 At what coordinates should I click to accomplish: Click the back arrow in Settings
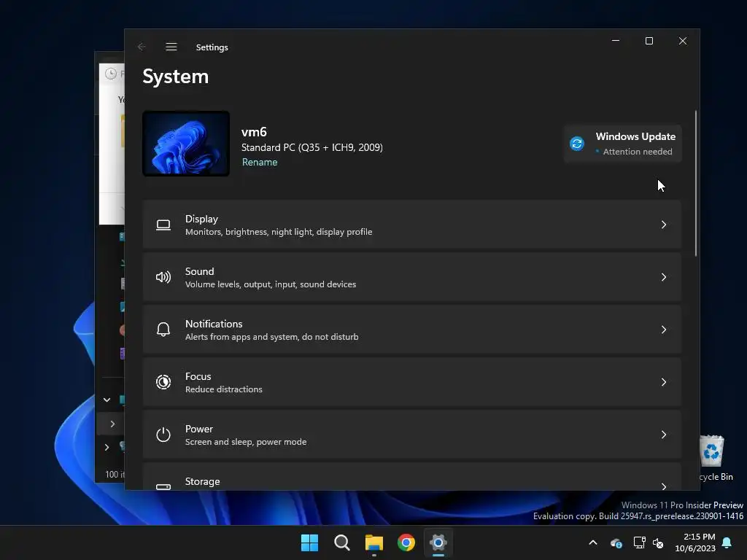tap(142, 47)
